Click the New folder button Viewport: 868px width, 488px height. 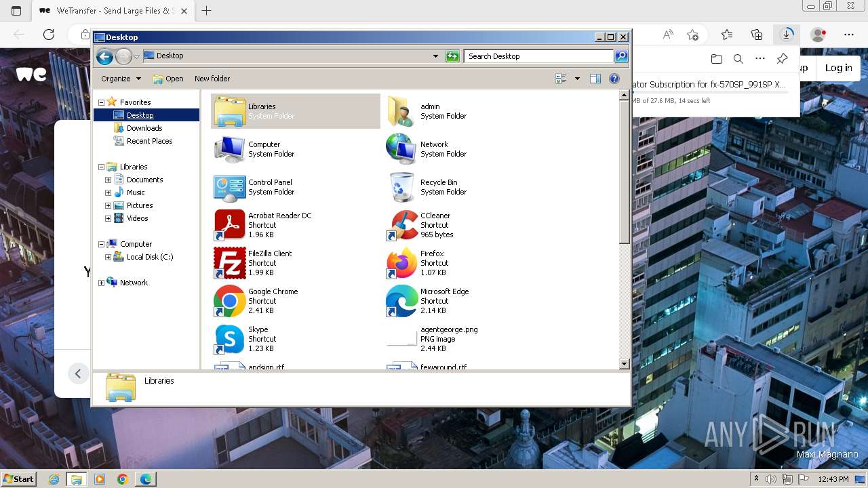tap(212, 79)
